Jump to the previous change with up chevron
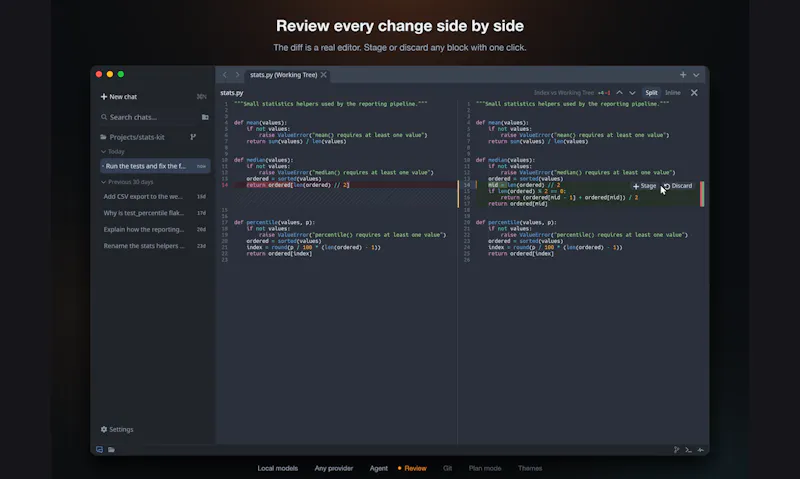The image size is (800, 479). (x=619, y=93)
